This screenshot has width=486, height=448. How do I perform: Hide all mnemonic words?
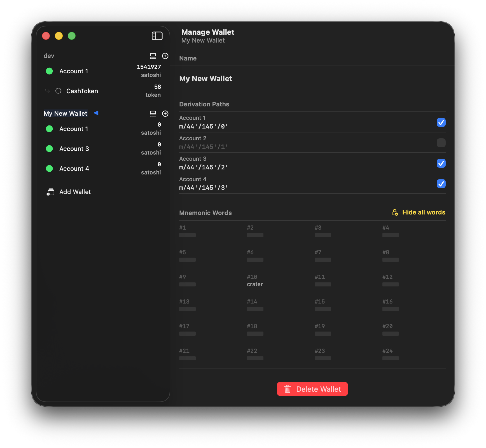click(x=419, y=213)
